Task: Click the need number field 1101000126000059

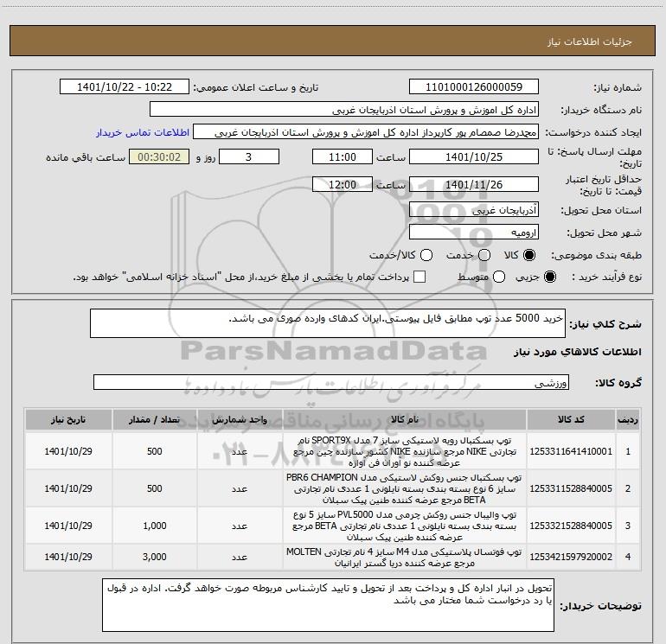Action: click(474, 87)
